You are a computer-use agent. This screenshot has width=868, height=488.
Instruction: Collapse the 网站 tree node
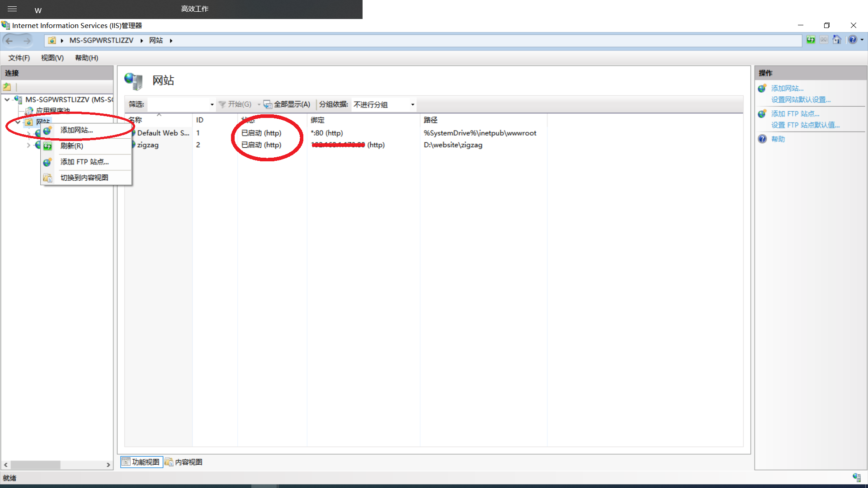pyautogui.click(x=18, y=122)
